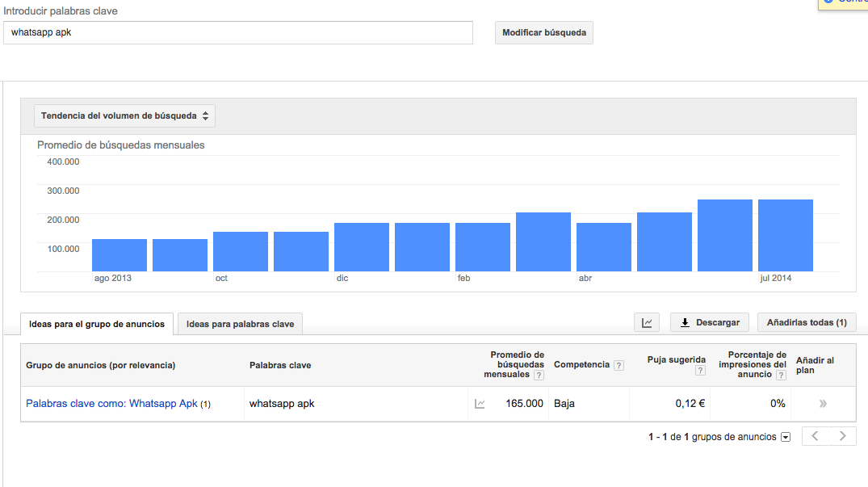Click the dic bar in chart
868x487 pixels.
click(x=362, y=247)
